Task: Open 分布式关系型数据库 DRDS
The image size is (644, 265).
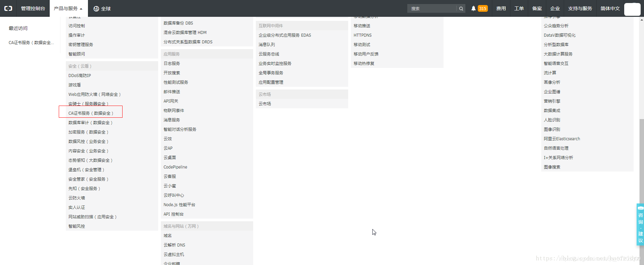Action: tap(188, 42)
